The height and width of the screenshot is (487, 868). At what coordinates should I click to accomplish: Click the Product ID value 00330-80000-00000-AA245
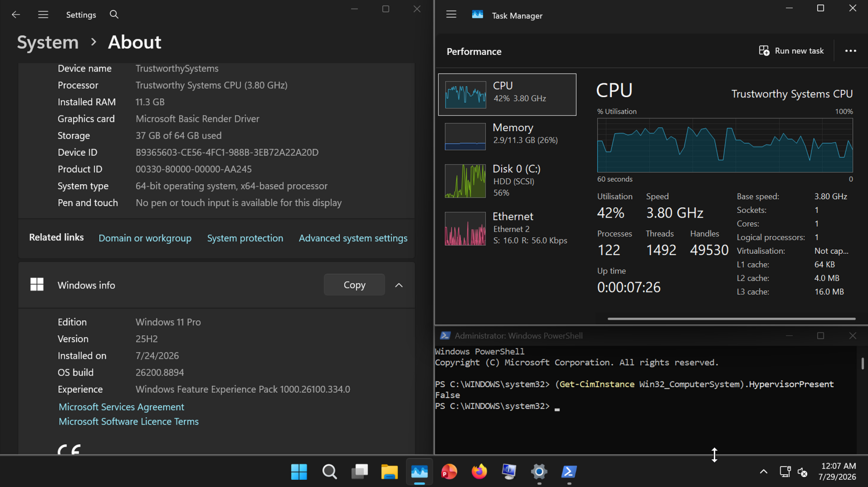pyautogui.click(x=194, y=169)
